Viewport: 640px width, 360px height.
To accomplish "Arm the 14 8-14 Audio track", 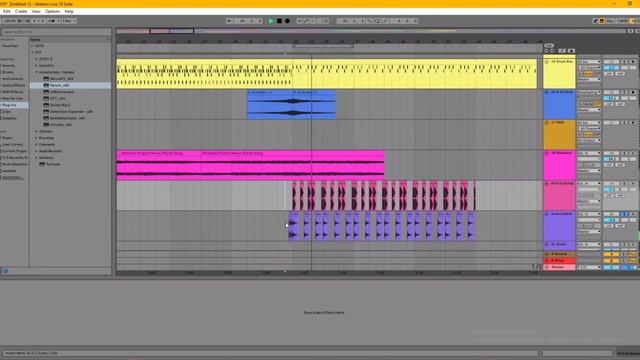I will pos(633,92).
